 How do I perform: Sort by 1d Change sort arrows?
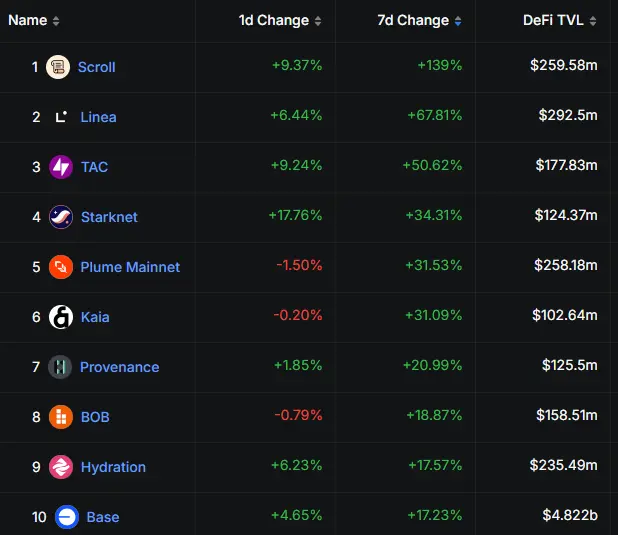318,21
